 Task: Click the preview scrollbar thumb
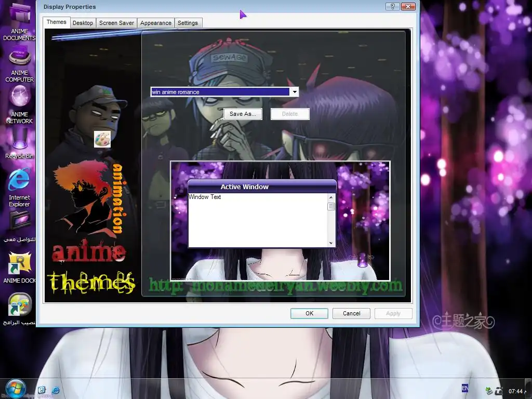click(331, 206)
